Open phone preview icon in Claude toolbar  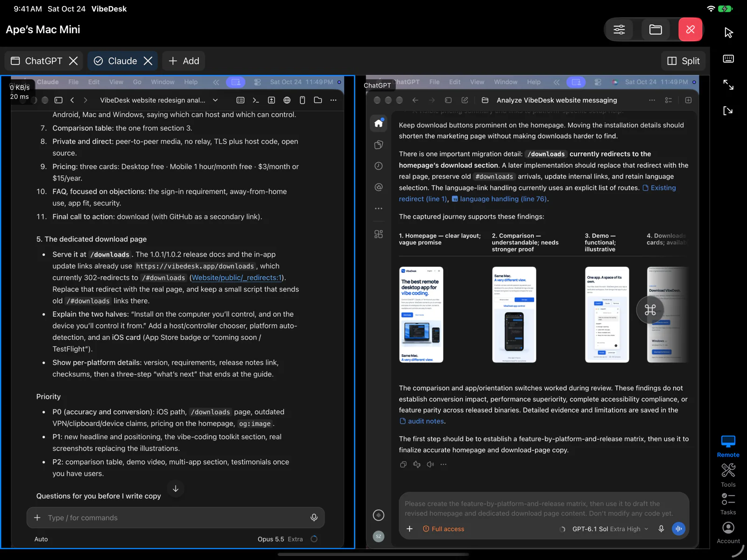[302, 100]
